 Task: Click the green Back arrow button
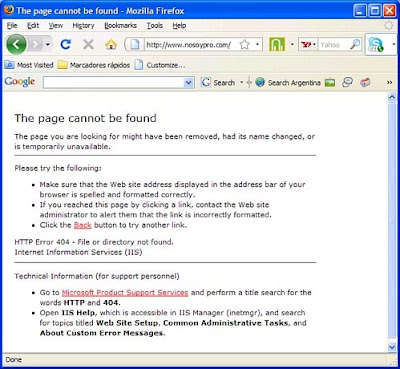pyautogui.click(x=16, y=44)
